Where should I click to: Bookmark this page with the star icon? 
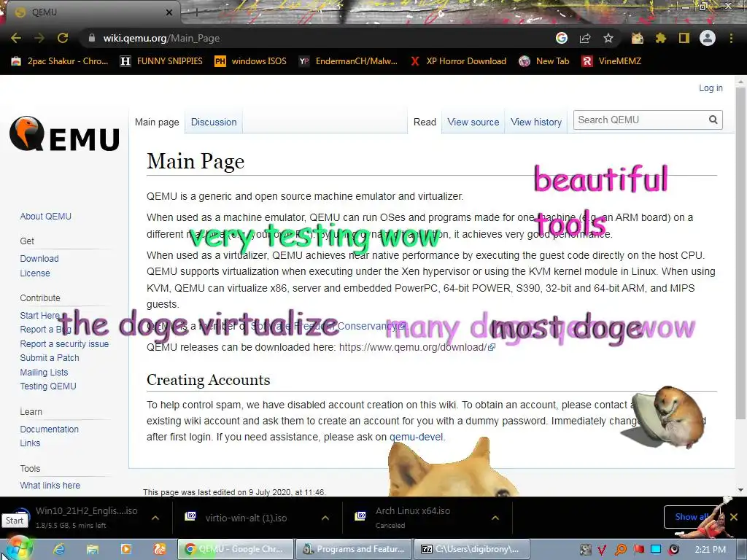click(x=608, y=38)
